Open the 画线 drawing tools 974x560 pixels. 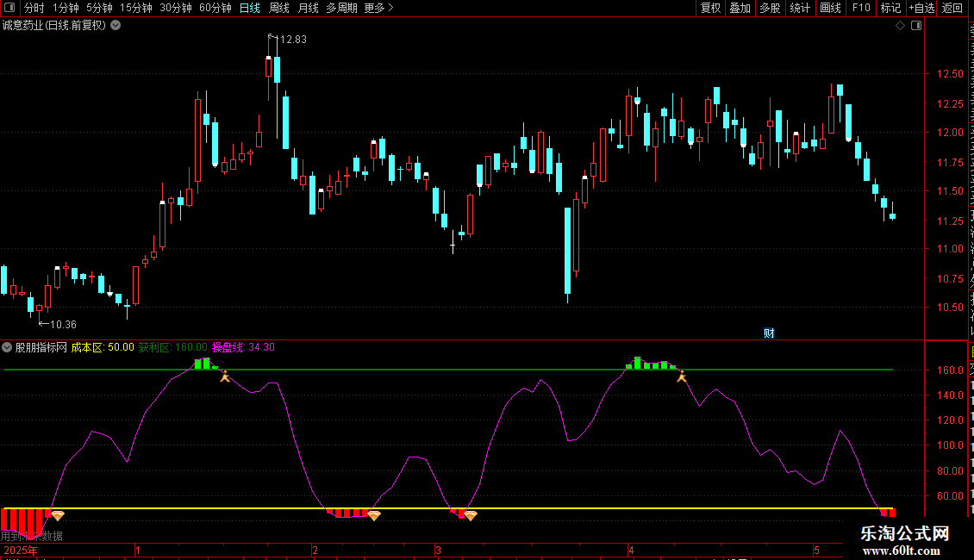[x=830, y=8]
